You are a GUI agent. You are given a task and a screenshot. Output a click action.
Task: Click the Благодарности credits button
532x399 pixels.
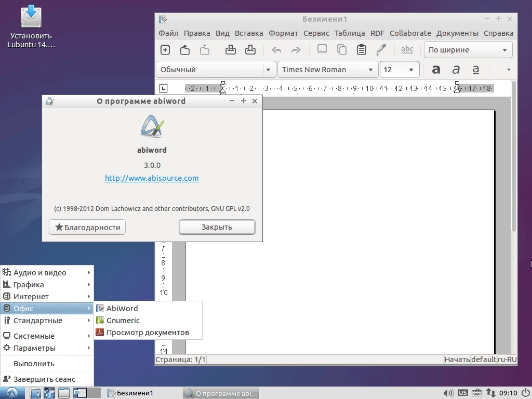point(87,227)
